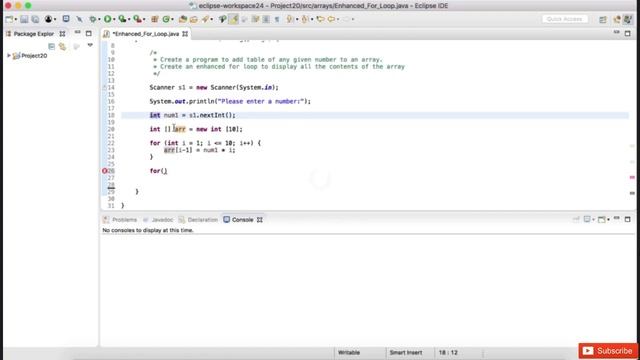Maximize the Package Explorer view
Screen dimensions: 640x360
pyautogui.click(x=89, y=33)
